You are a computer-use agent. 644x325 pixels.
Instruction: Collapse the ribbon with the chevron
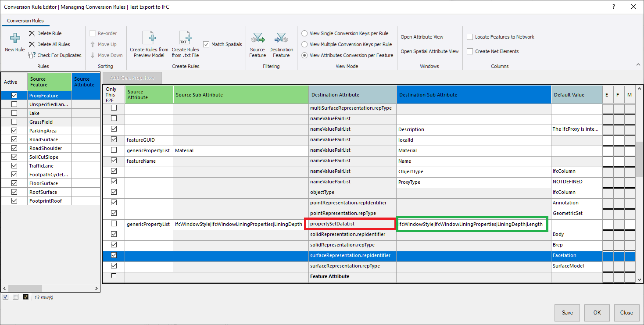click(x=638, y=65)
